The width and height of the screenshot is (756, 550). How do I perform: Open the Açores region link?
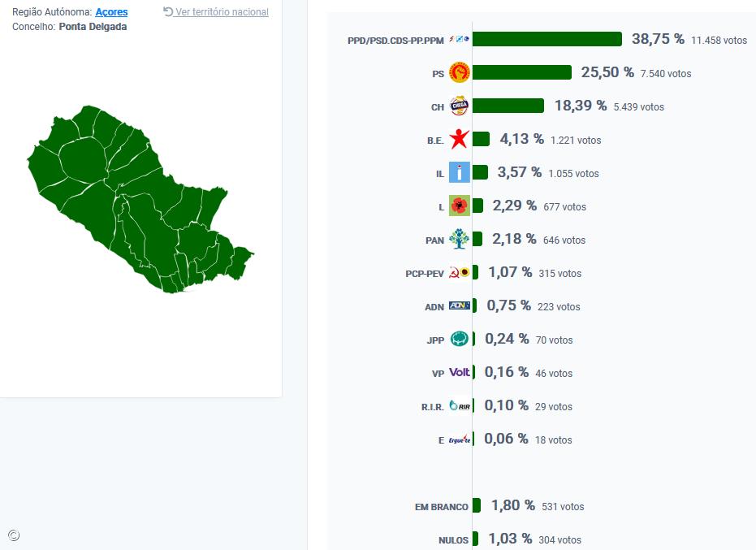click(x=113, y=11)
